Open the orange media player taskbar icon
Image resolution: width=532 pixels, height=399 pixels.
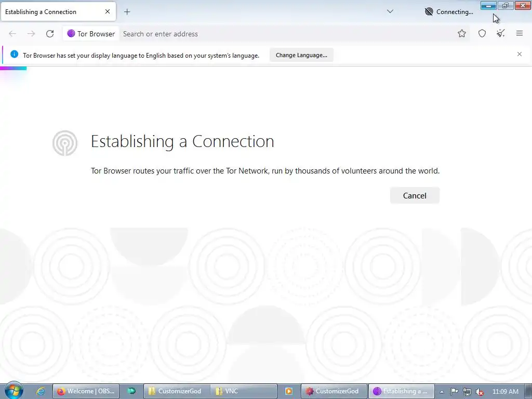click(x=289, y=391)
